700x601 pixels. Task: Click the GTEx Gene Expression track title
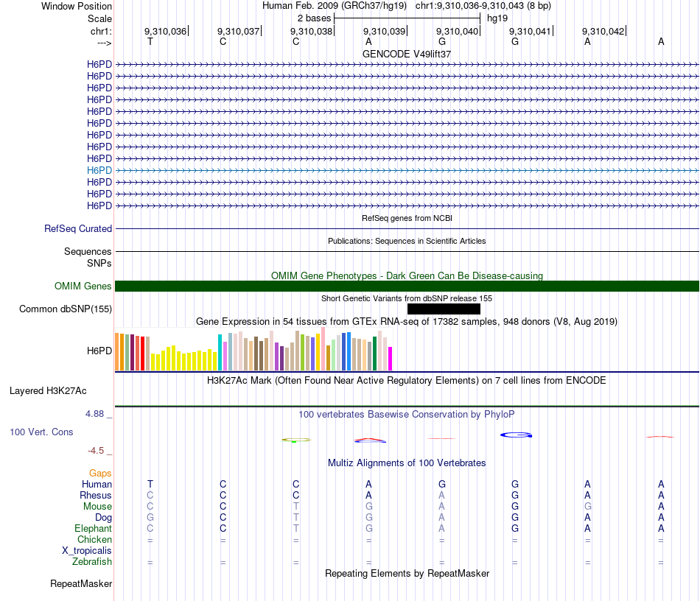pos(407,321)
